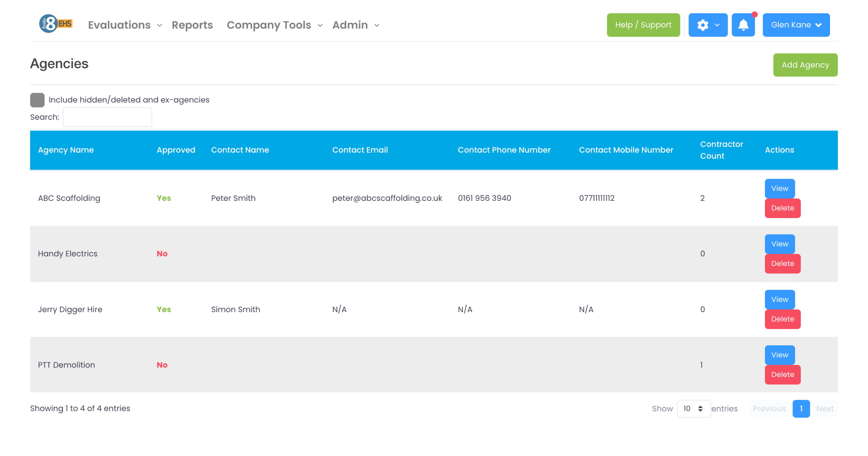Click the Add Agency button
This screenshot has height=456, width=868.
805,65
